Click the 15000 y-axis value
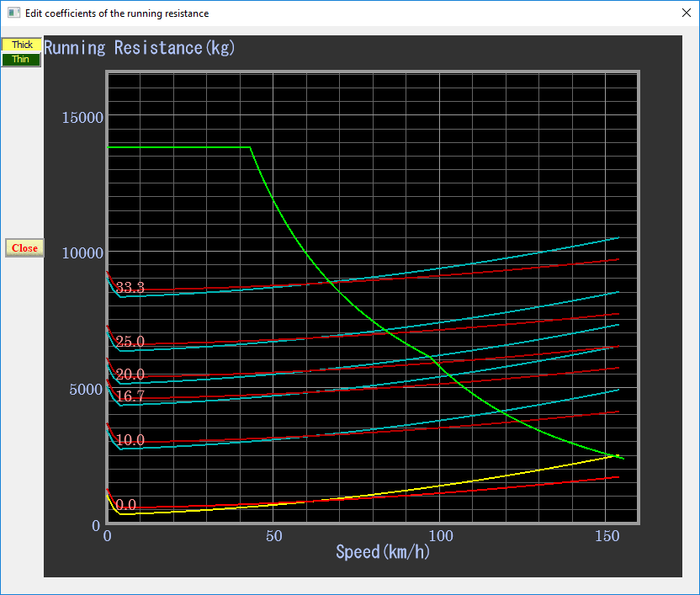The image size is (700, 595). coord(82,118)
